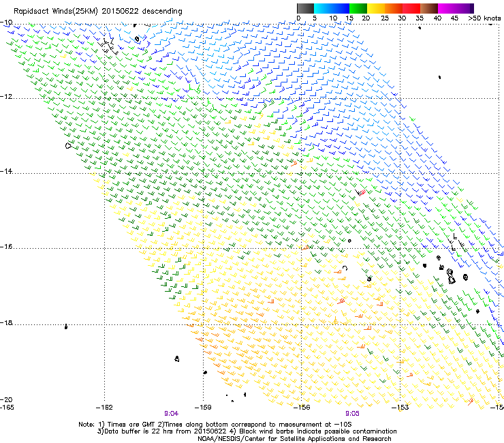Click the red 30-35 knots legend swatch
Viewport: 504px width, 443px height.
(x=411, y=8)
